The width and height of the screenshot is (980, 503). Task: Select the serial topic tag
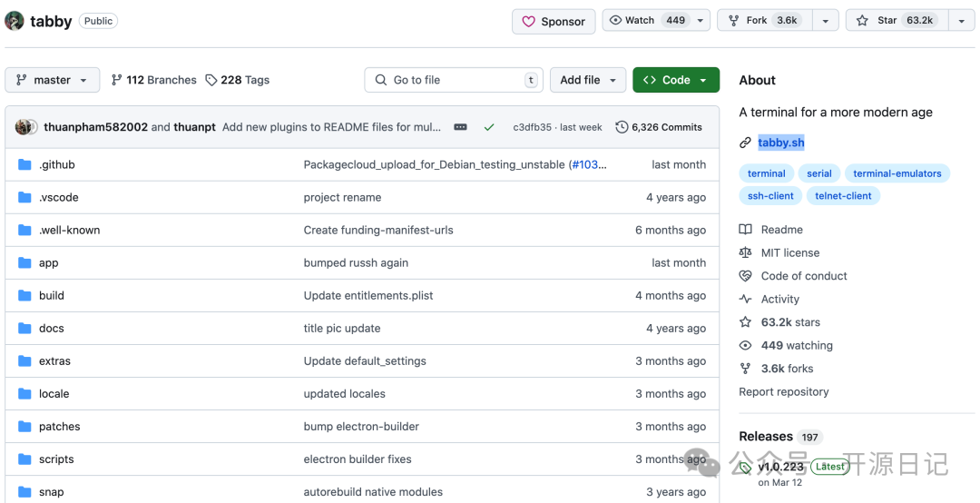[x=818, y=173]
